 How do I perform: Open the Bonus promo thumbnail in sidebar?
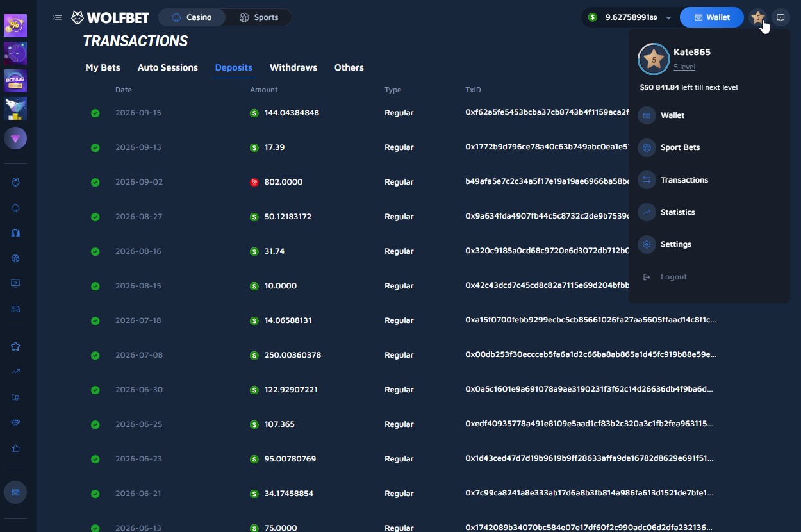coord(15,81)
